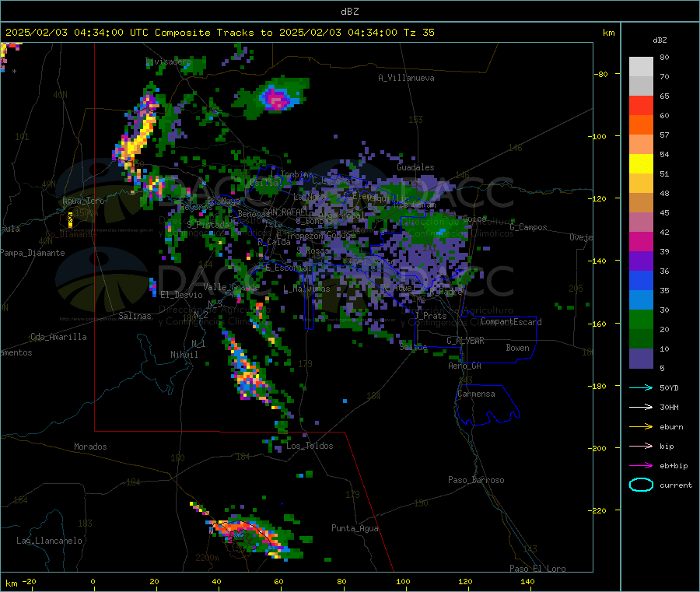Click the Paso_Barroso map label
The width and height of the screenshot is (700, 592).
point(476,480)
